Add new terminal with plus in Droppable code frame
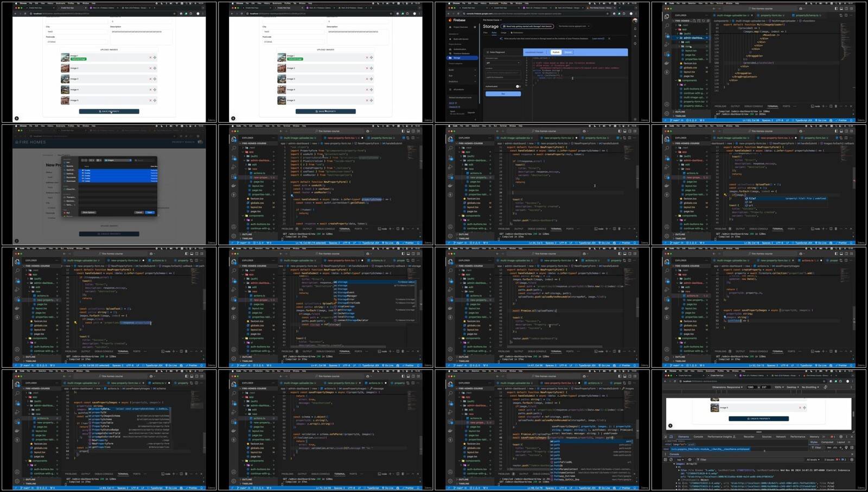This screenshot has height=492, width=868. pyautogui.click(x=823, y=106)
